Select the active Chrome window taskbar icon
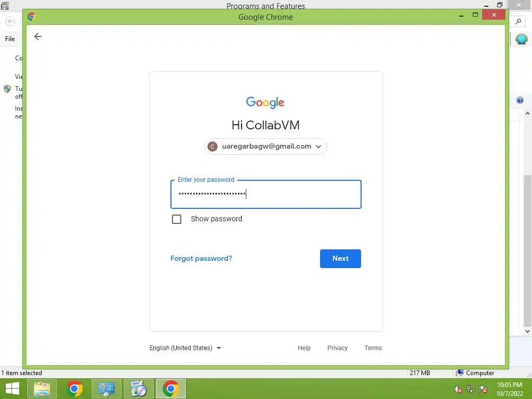The width and height of the screenshot is (532, 399). (x=170, y=389)
